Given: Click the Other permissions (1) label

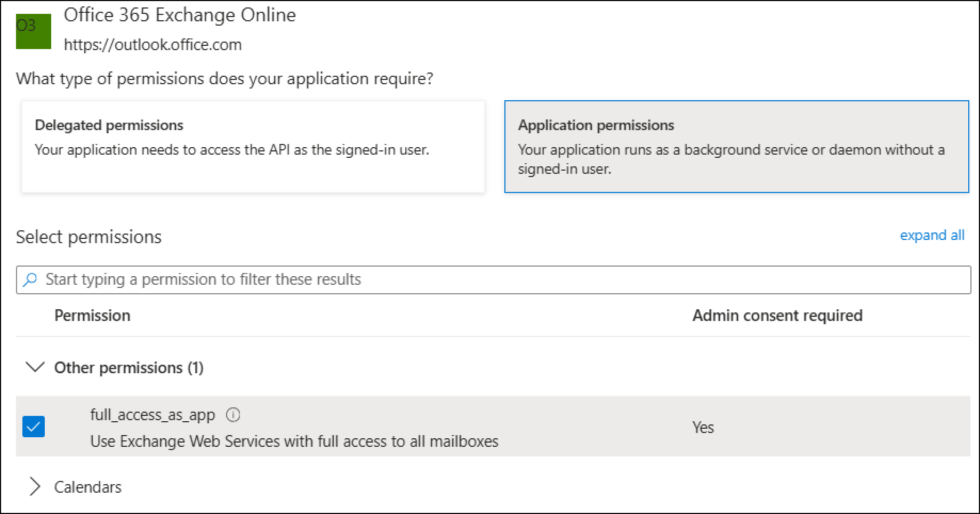Looking at the screenshot, I should 129,367.
